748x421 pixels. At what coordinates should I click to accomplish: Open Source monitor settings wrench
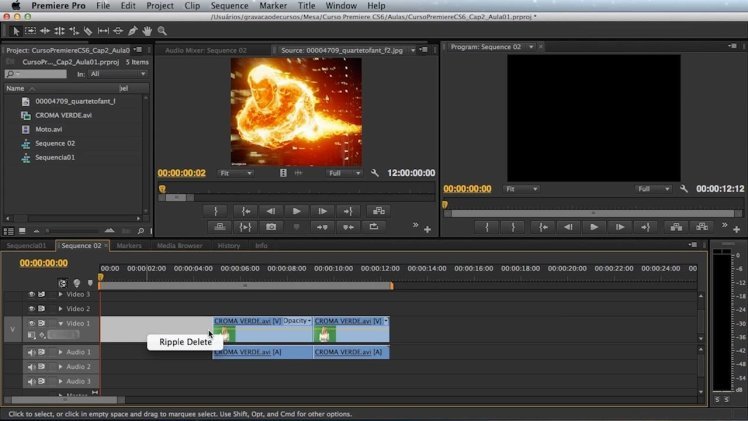tap(375, 173)
